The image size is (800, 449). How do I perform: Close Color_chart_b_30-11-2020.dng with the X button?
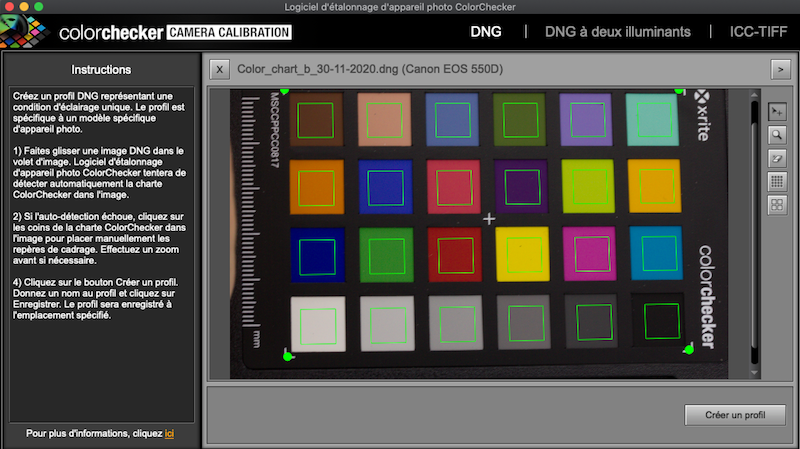(219, 69)
